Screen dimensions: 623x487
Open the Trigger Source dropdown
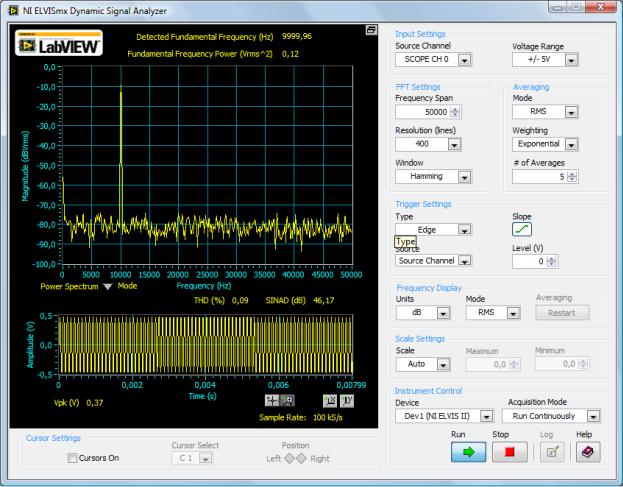[433, 261]
